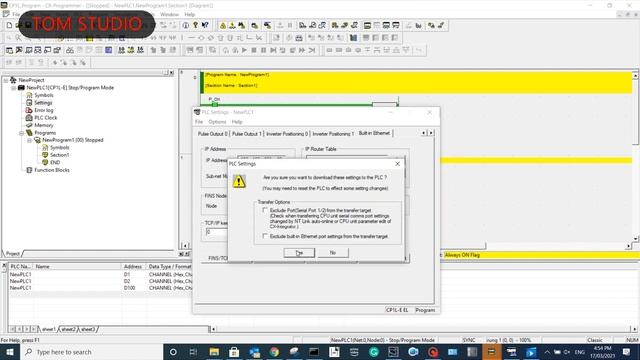Open Google Chrome from the taskbar
Image resolution: width=640 pixels, height=360 pixels.
coord(274,352)
